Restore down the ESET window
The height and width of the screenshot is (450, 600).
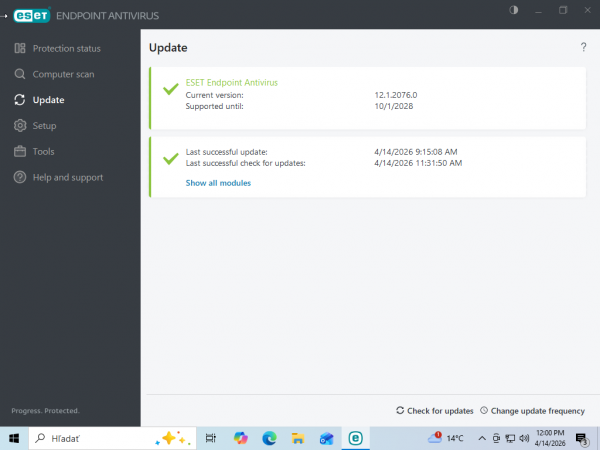pos(563,10)
